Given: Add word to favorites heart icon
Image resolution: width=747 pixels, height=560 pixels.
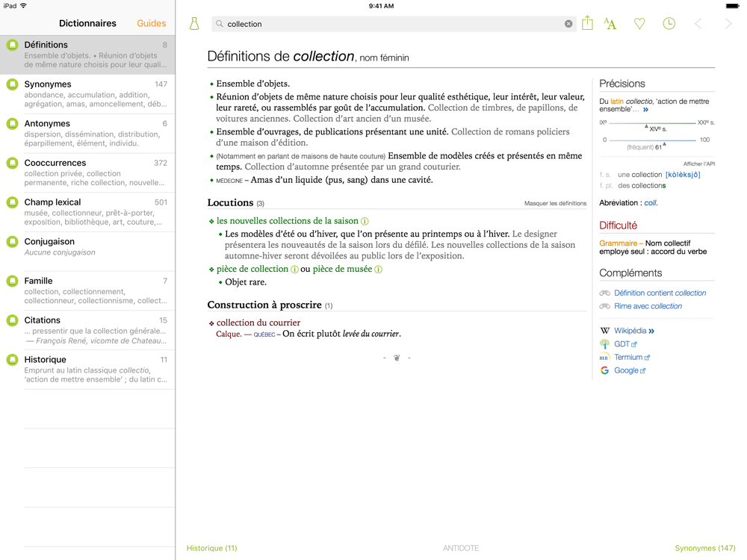Looking at the screenshot, I should click(639, 23).
